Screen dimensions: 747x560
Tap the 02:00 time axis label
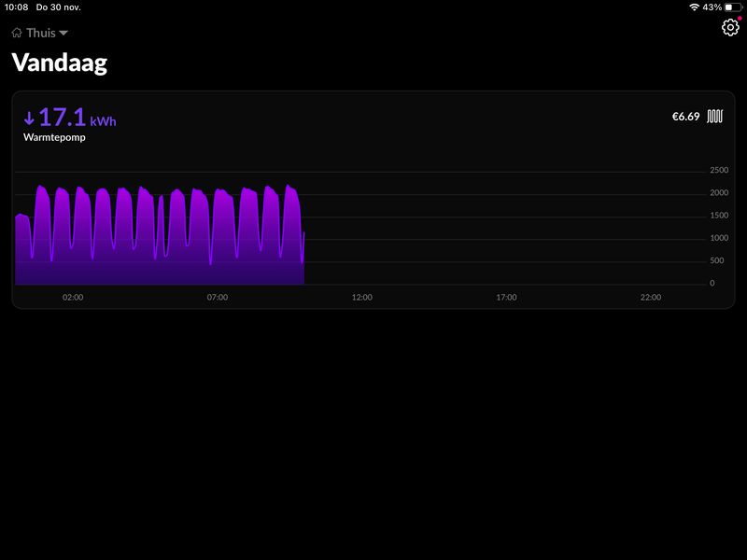[73, 297]
